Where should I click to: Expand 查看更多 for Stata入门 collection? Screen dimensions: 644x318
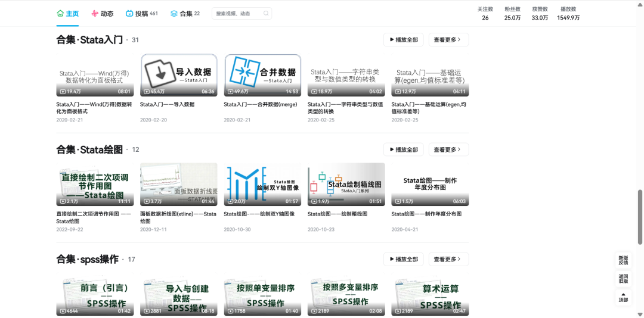pyautogui.click(x=448, y=40)
